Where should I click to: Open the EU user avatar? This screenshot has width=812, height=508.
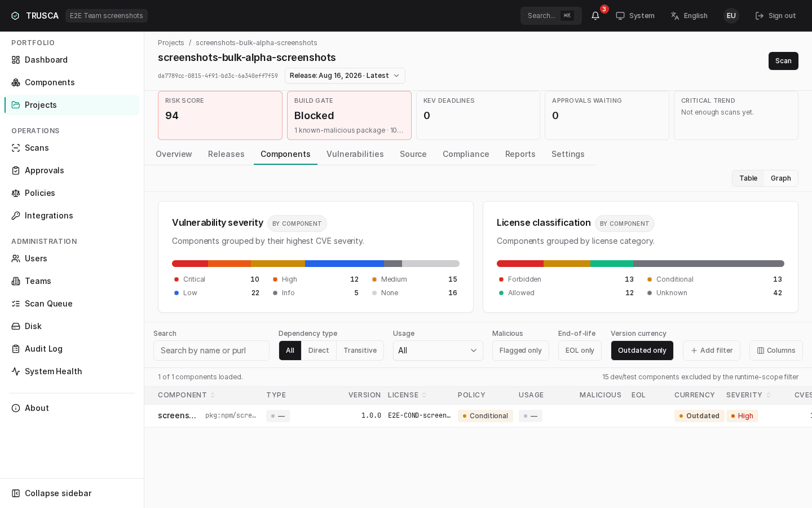pos(731,16)
